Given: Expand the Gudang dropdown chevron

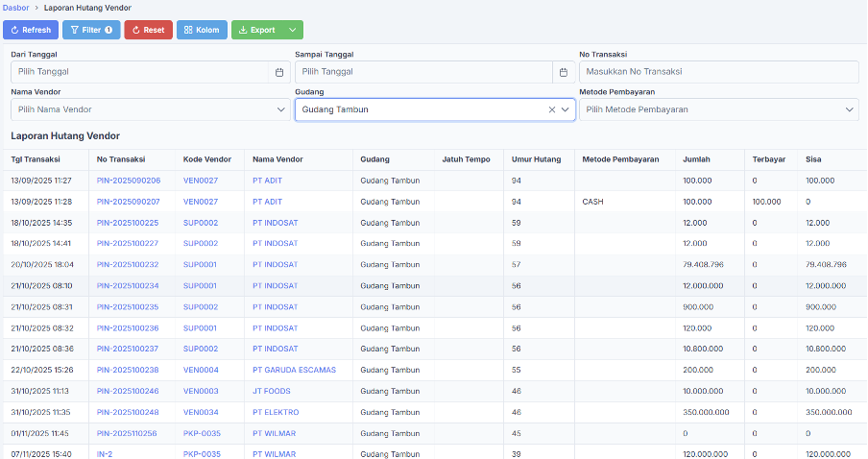Looking at the screenshot, I should click(x=566, y=109).
